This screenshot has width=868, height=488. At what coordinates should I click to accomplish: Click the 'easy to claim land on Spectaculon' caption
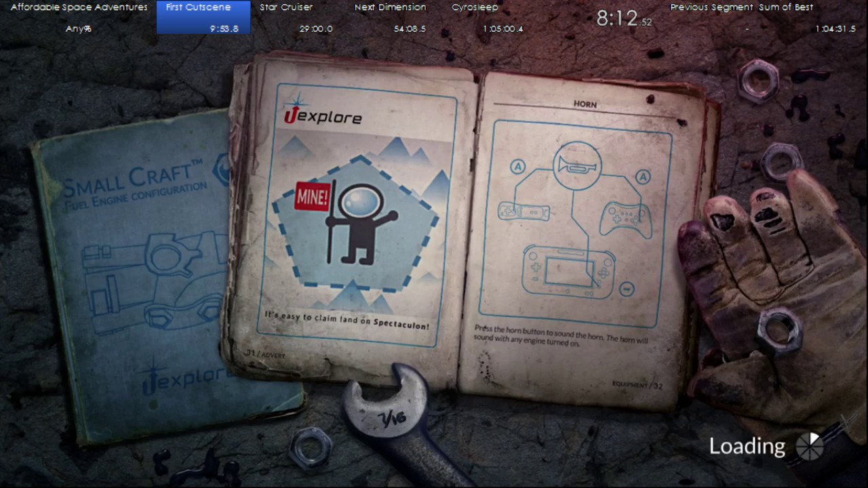click(347, 320)
